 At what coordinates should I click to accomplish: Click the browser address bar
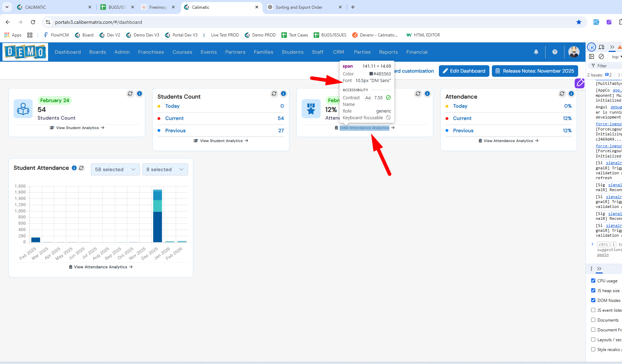tap(309, 22)
